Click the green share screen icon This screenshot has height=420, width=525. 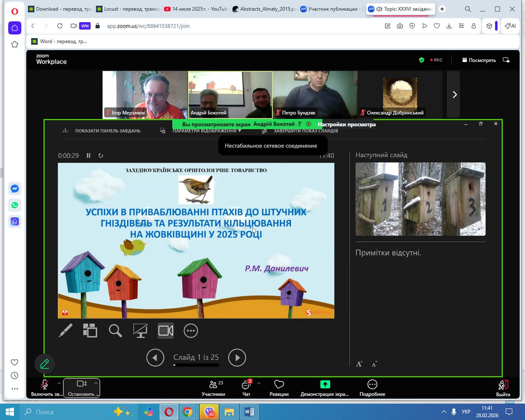(325, 385)
